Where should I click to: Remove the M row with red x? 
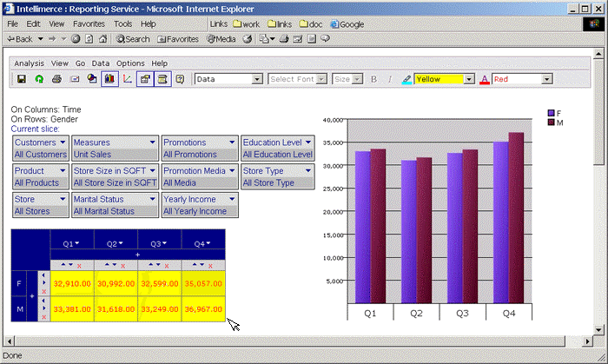[43, 317]
